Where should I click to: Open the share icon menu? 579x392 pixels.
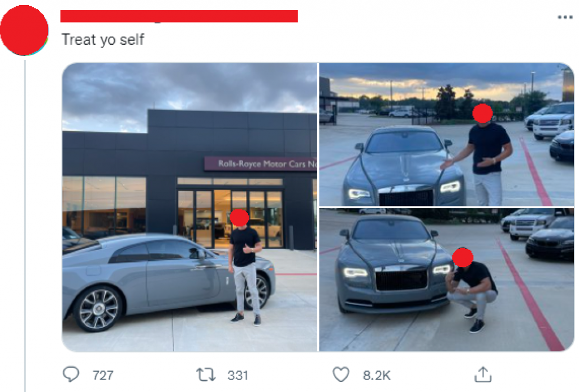[482, 374]
